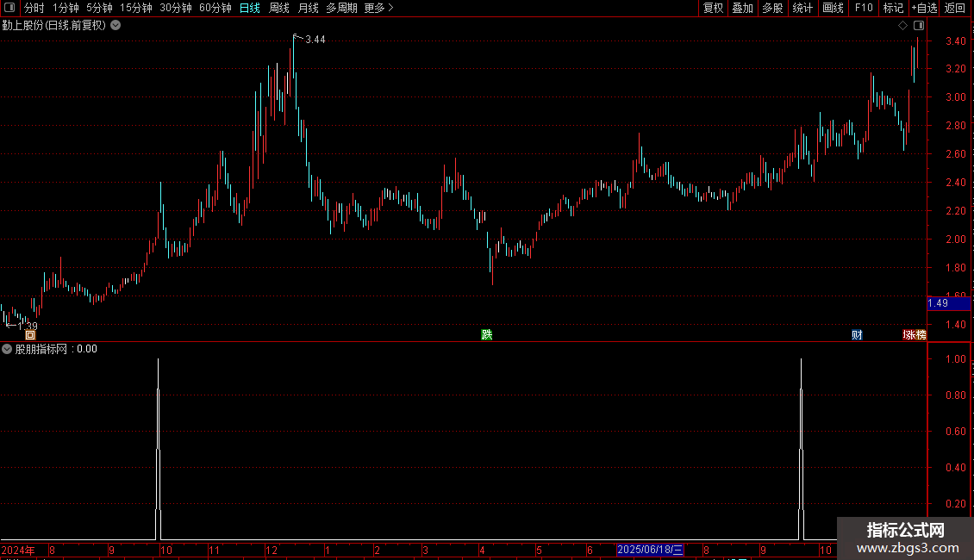
Task: Open the 股朋指标网 indicator dropdown
Action: coord(7,349)
